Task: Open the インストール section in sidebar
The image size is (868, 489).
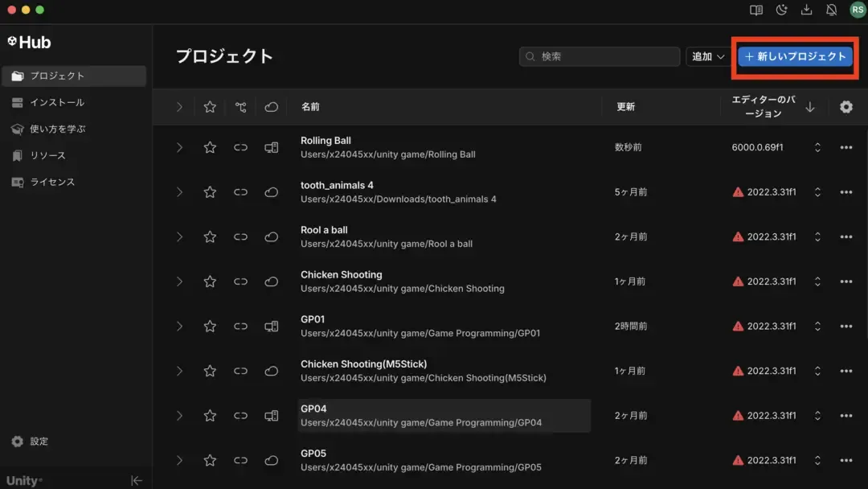Action: click(x=57, y=102)
